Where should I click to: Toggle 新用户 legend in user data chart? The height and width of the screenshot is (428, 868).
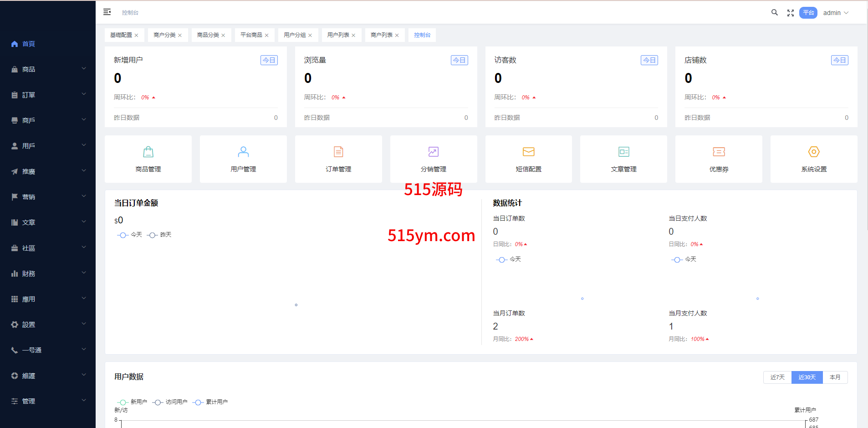[132, 402]
